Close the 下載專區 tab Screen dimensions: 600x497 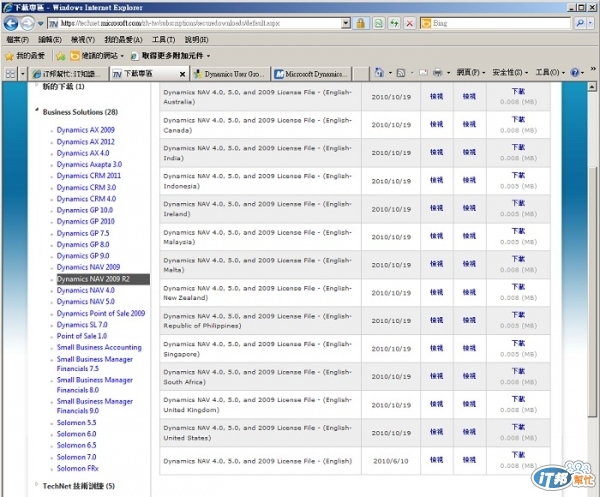183,74
